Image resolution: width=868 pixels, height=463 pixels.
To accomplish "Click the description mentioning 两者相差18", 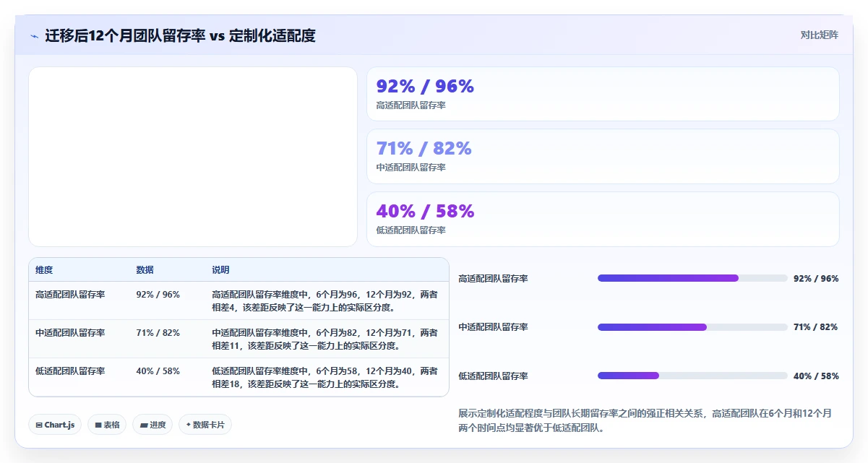I will tap(325, 377).
